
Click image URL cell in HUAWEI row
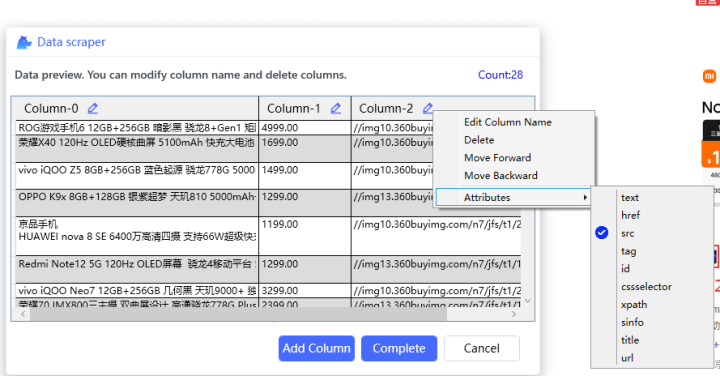(x=436, y=236)
